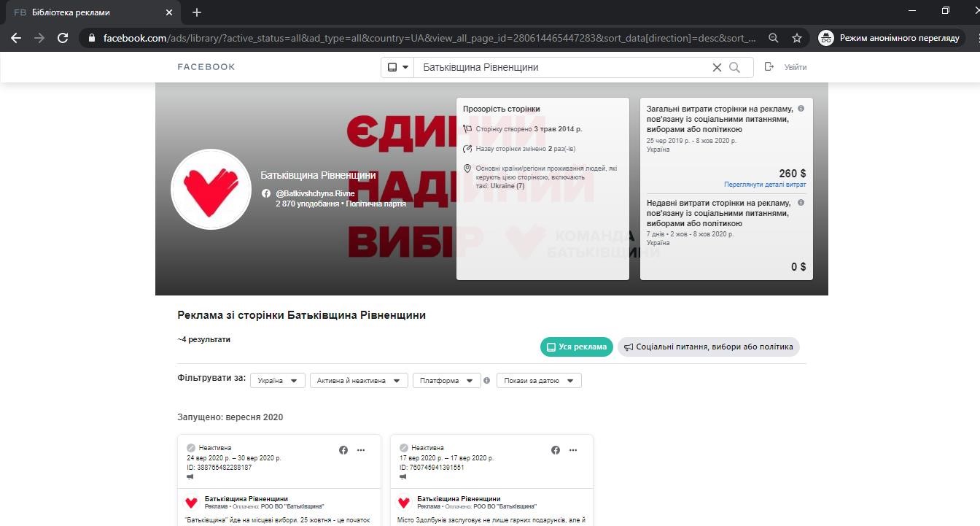Open a new browser tab
The width and height of the screenshot is (980, 526).
197,12
